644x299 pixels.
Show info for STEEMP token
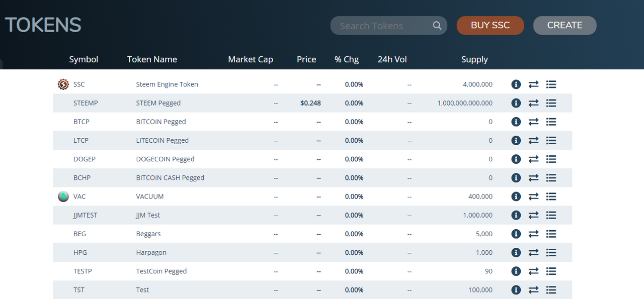pos(516,103)
